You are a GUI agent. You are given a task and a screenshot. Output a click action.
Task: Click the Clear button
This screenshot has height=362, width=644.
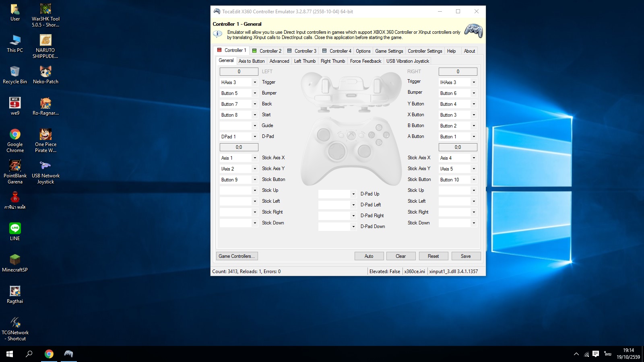[x=401, y=256]
